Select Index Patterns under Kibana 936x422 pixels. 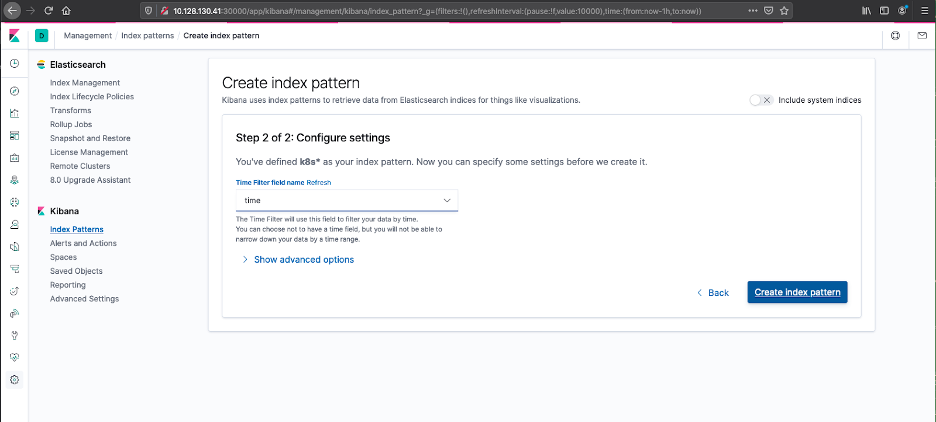coord(76,229)
